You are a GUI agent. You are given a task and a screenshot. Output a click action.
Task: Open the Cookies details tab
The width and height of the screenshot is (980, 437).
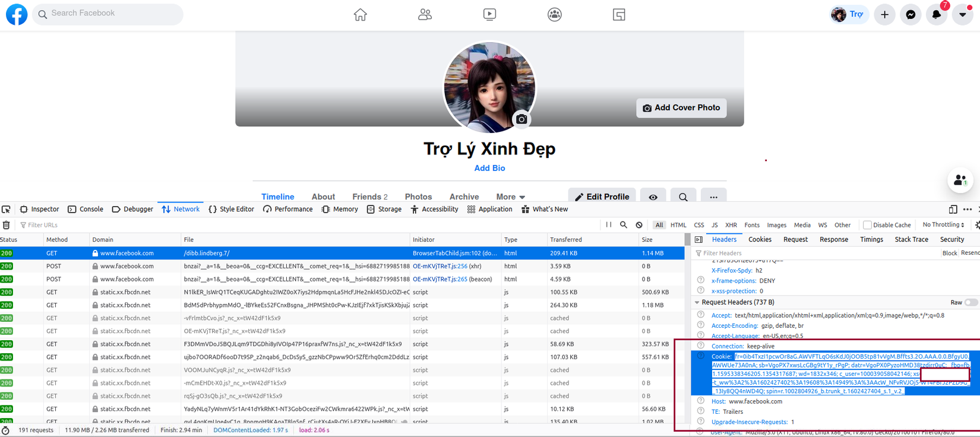760,240
